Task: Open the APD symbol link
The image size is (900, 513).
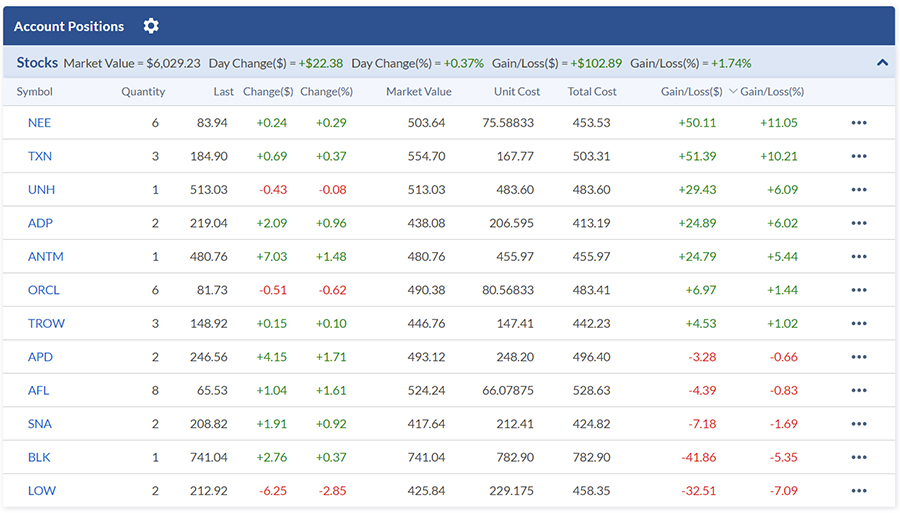Action: point(40,357)
